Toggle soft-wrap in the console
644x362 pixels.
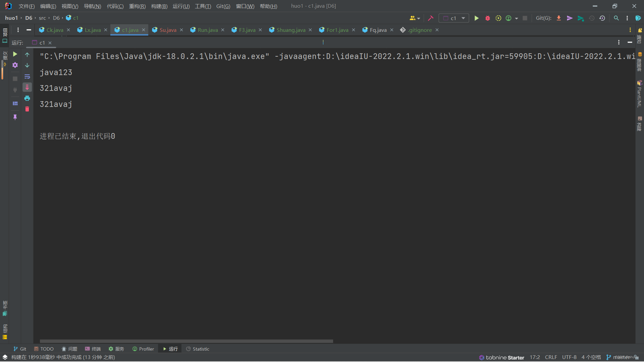click(27, 76)
